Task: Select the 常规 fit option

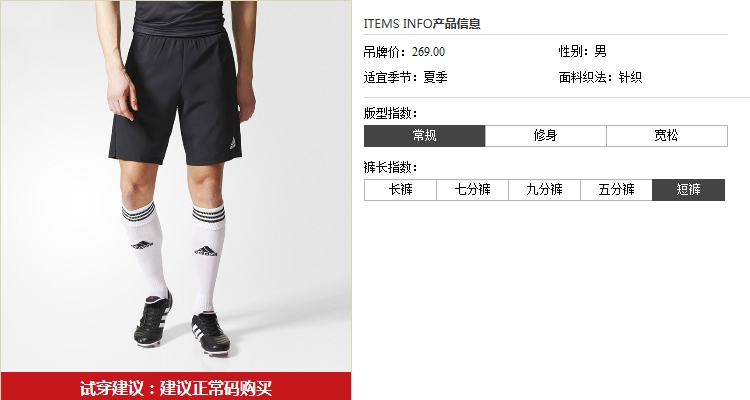Action: click(424, 136)
